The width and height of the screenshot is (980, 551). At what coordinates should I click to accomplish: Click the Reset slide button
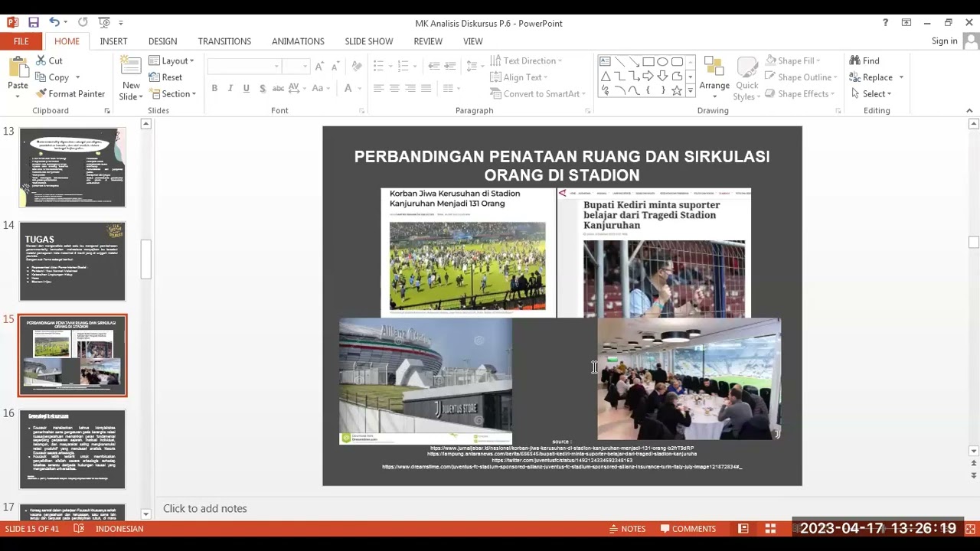[x=165, y=77]
